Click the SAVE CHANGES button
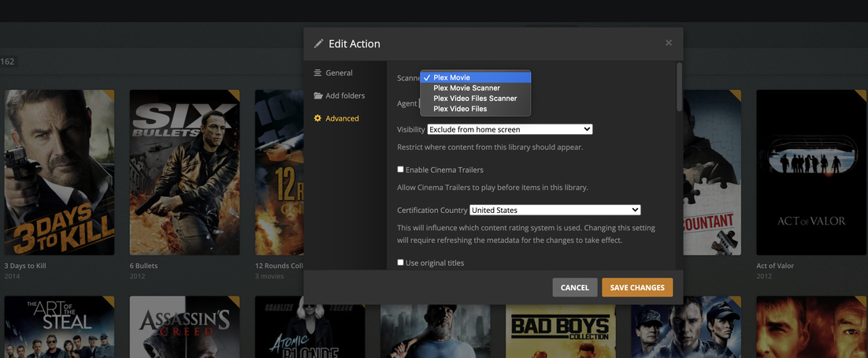 (x=637, y=288)
